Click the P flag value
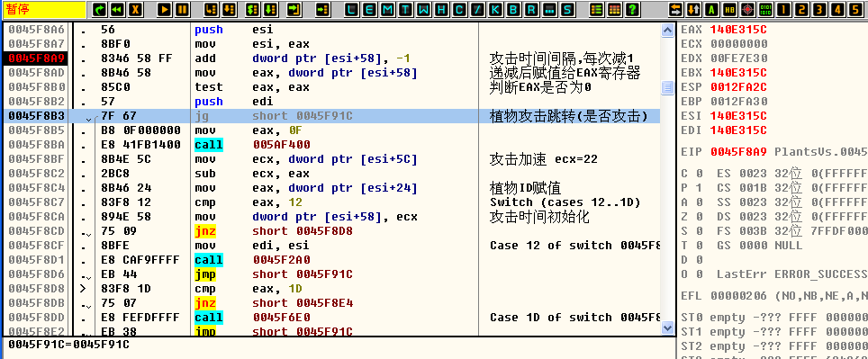The height and width of the screenshot is (359, 868). pos(699,187)
